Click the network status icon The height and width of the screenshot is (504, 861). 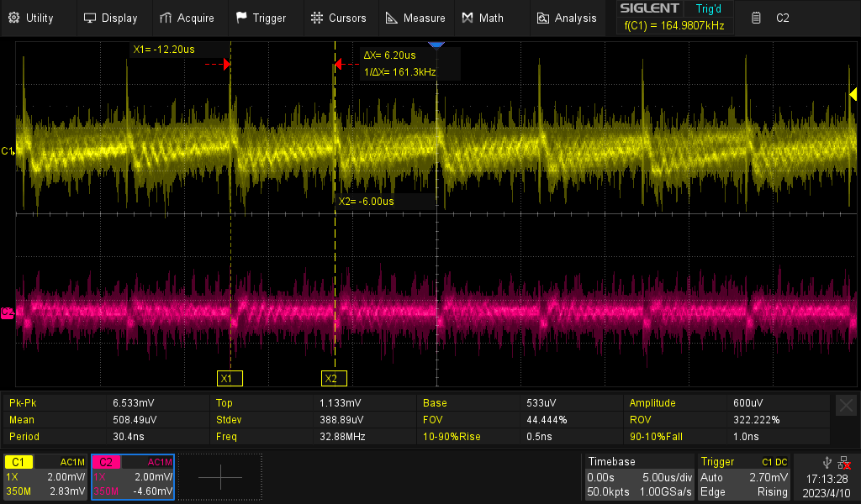click(844, 462)
